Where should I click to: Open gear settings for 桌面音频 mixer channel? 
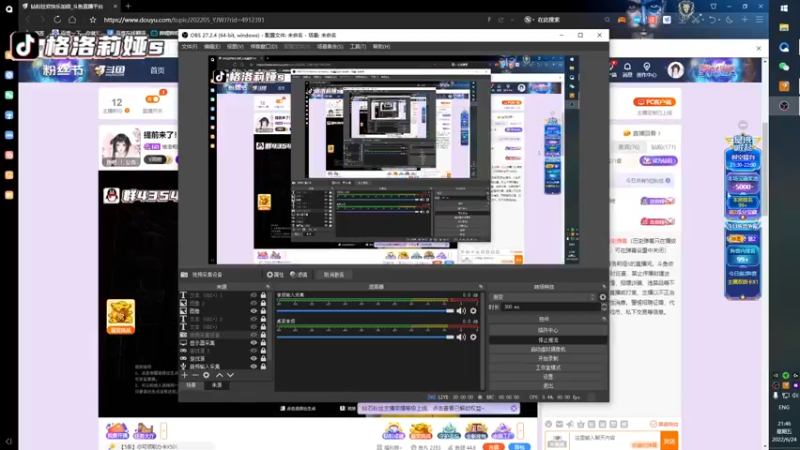(473, 337)
